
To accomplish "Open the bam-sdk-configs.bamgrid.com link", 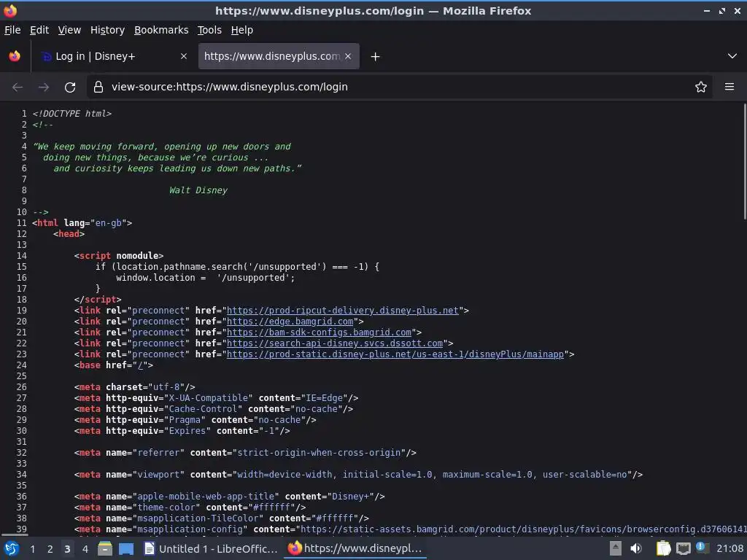I will (320, 332).
